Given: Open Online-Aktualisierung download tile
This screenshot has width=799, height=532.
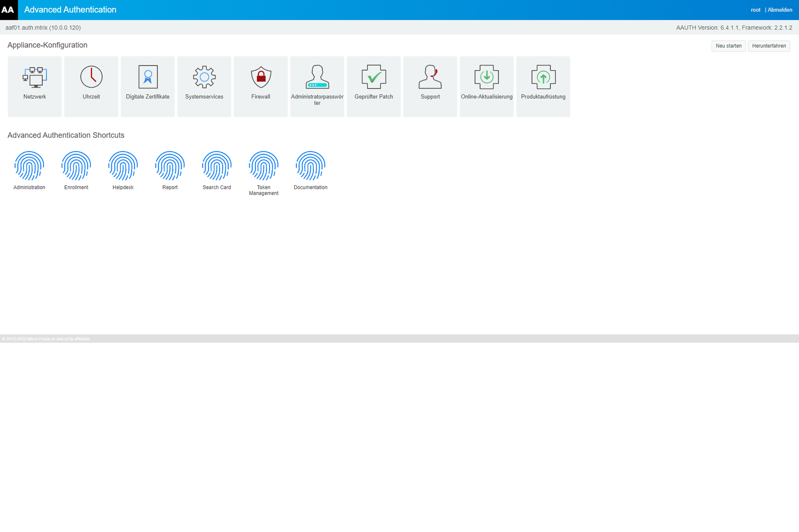Looking at the screenshot, I should coord(487,86).
